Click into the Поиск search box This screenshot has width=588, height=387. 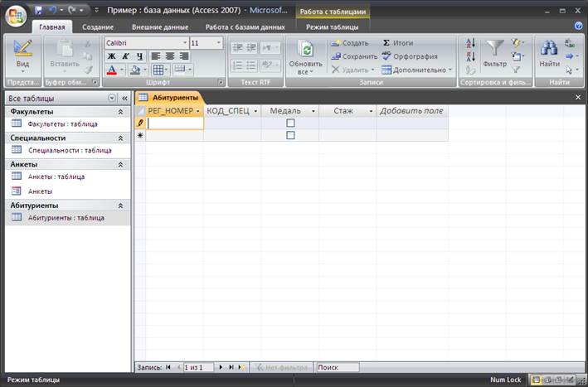coord(338,367)
